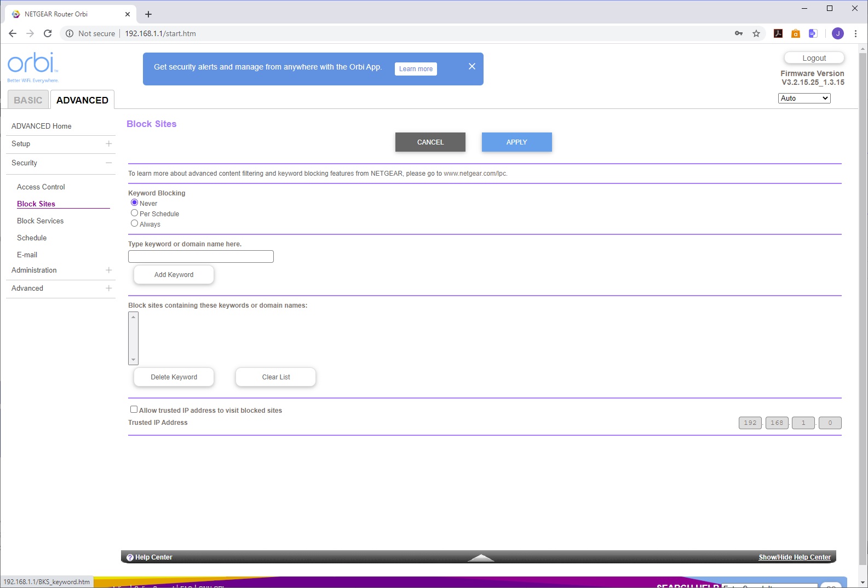
Task: Open Block Services in sidebar
Action: [40, 221]
